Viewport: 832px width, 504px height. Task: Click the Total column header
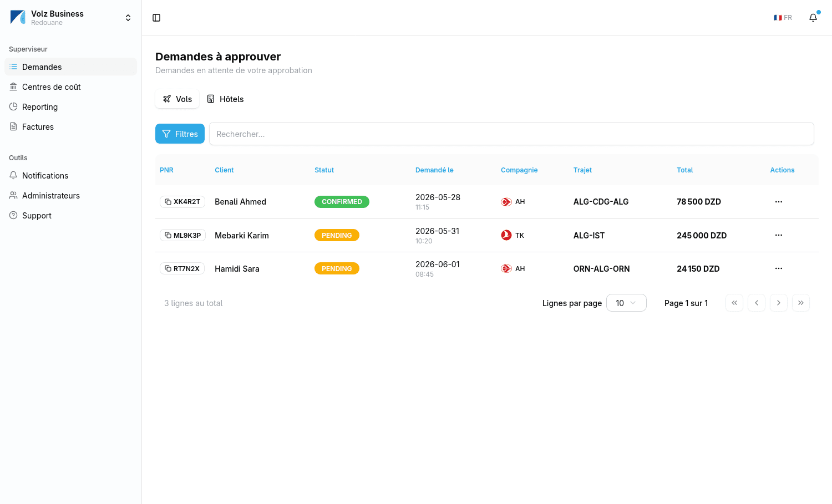(684, 170)
